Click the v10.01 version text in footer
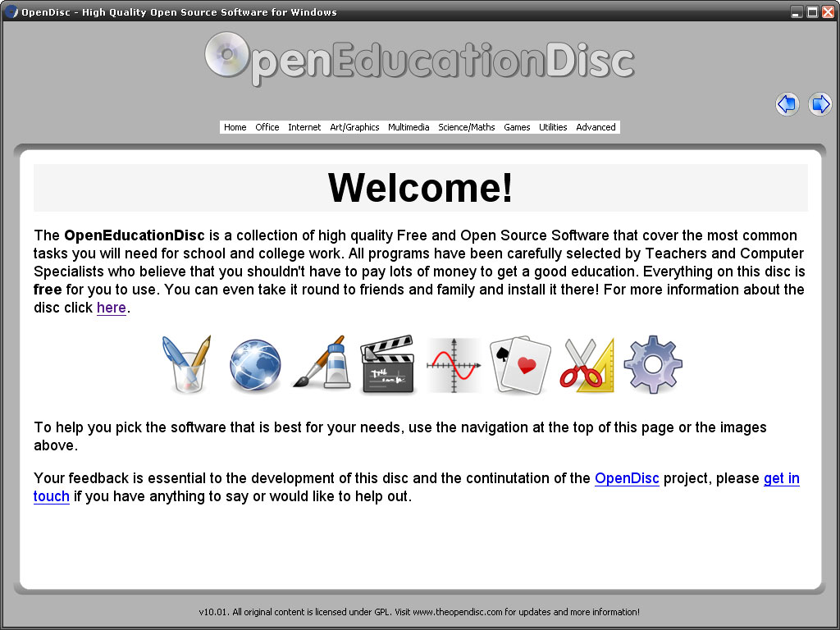Image resolution: width=840 pixels, height=630 pixels. (x=214, y=612)
